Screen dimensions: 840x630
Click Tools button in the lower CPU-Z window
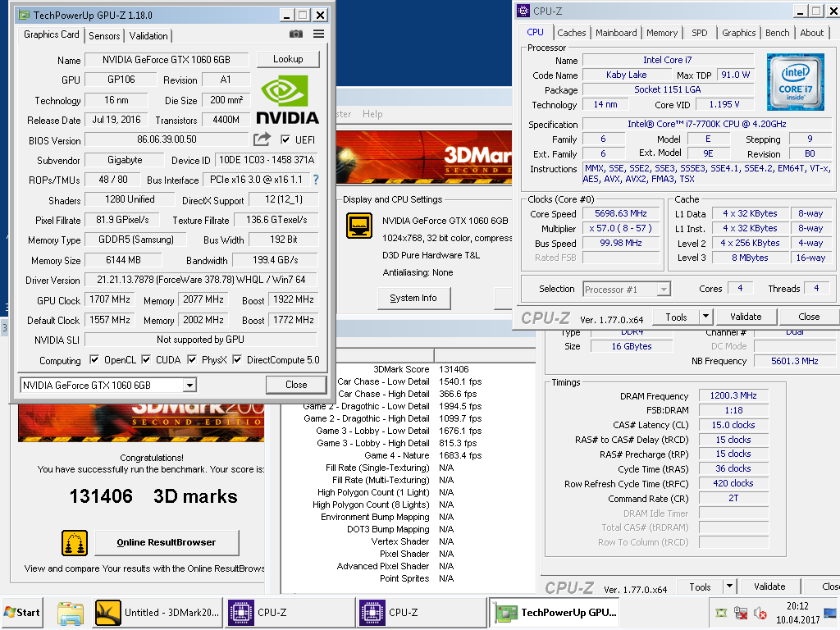(x=700, y=587)
